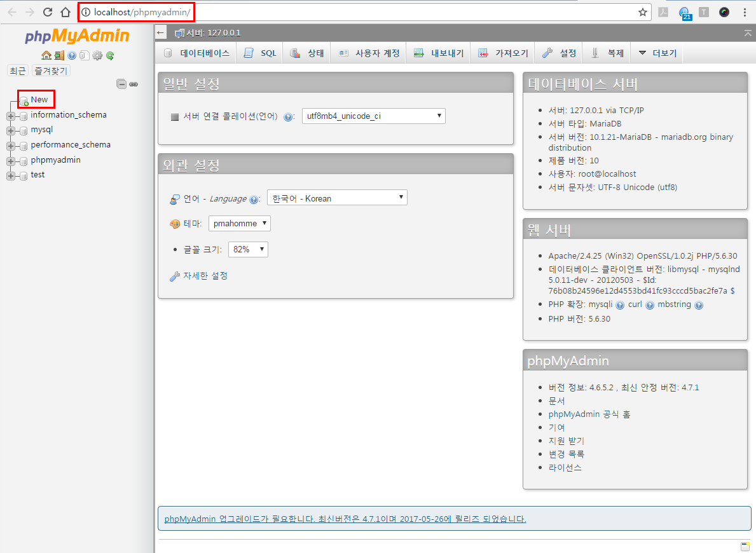
Task: Click help icon next to collation label
Action: [x=288, y=117]
